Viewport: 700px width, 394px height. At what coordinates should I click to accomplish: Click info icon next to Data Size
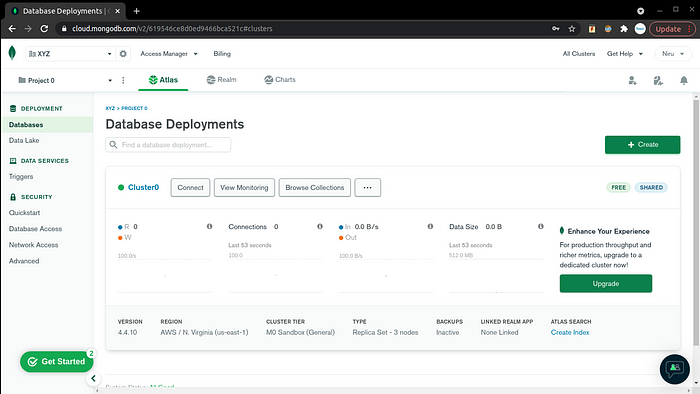point(541,227)
